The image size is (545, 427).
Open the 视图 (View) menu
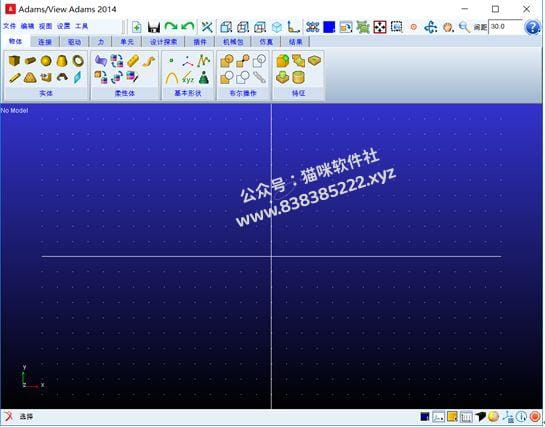[x=46, y=26]
